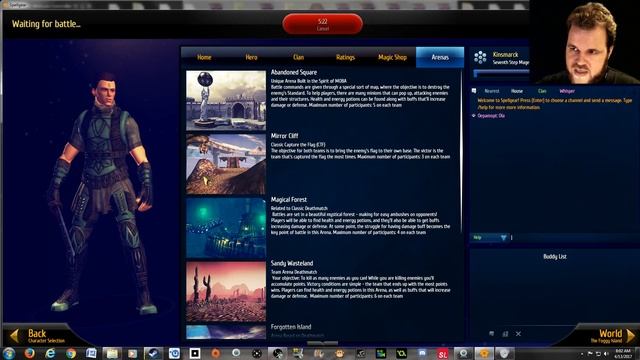Open Discord from the taskbar
640x360 pixels.
coord(422,353)
